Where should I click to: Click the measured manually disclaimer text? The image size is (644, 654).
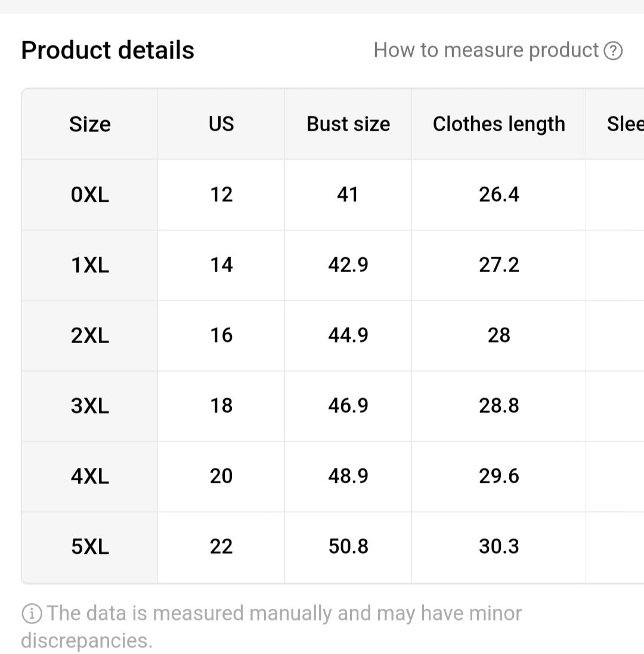pyautogui.click(x=283, y=613)
